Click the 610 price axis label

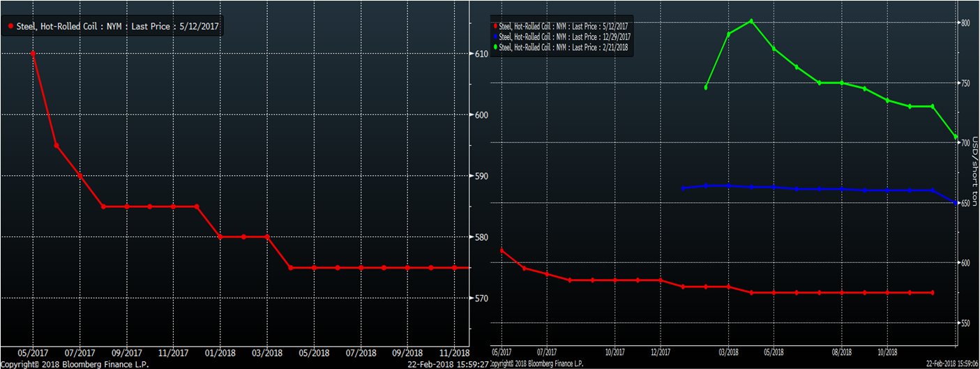pyautogui.click(x=481, y=54)
